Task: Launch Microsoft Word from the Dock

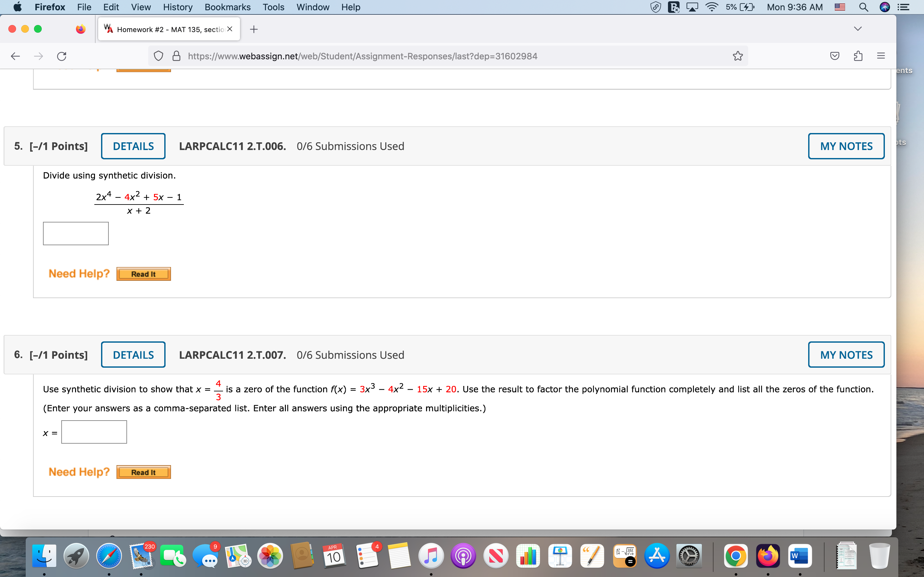Action: [x=800, y=556]
